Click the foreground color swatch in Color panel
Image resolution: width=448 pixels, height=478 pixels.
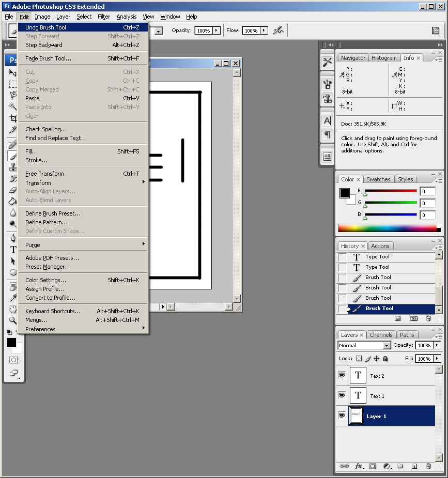click(x=345, y=193)
